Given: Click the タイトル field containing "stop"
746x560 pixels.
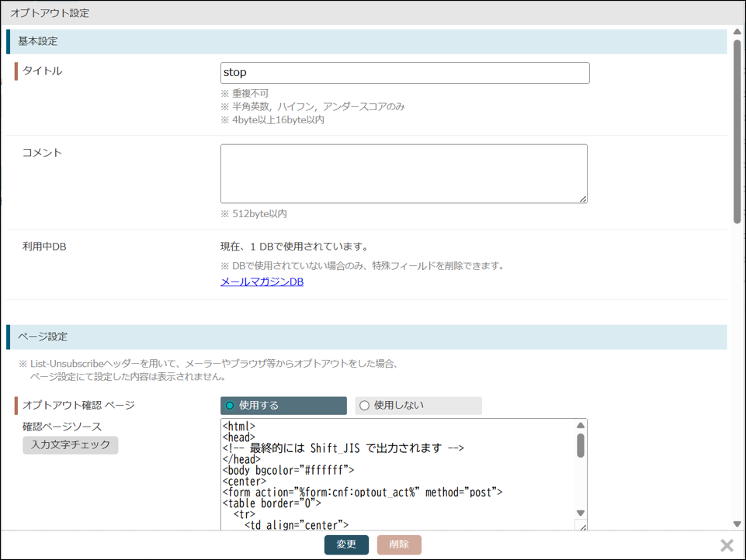Looking at the screenshot, I should point(404,73).
